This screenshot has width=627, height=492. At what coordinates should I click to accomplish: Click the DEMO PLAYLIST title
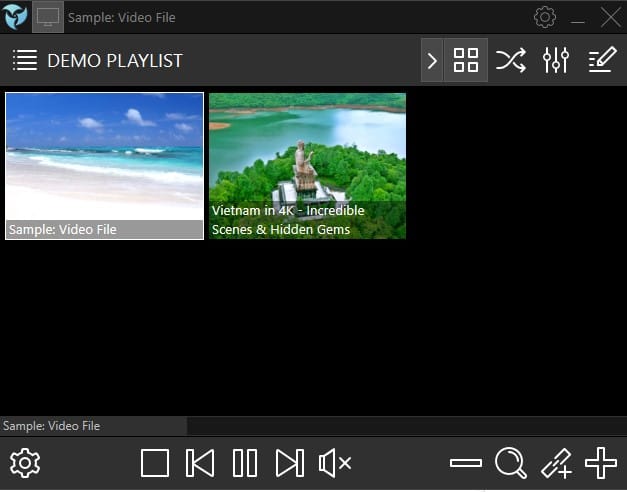point(115,61)
